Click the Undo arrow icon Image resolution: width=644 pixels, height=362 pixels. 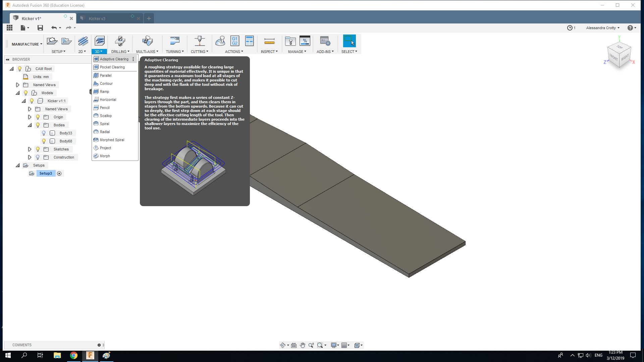tap(54, 28)
